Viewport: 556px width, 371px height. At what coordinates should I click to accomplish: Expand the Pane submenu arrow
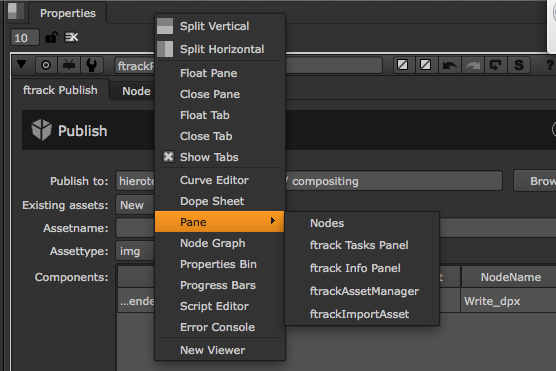click(x=272, y=221)
